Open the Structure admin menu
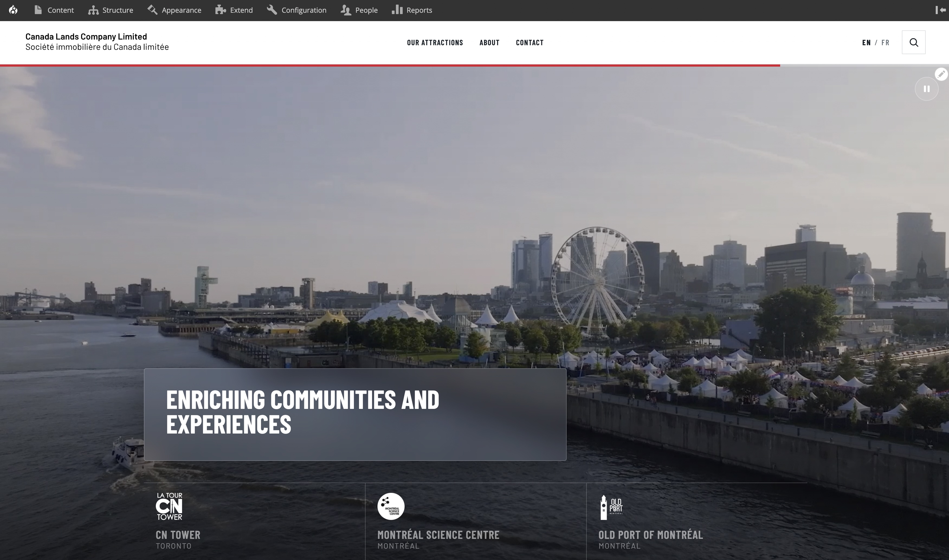949x560 pixels. pyautogui.click(x=111, y=10)
